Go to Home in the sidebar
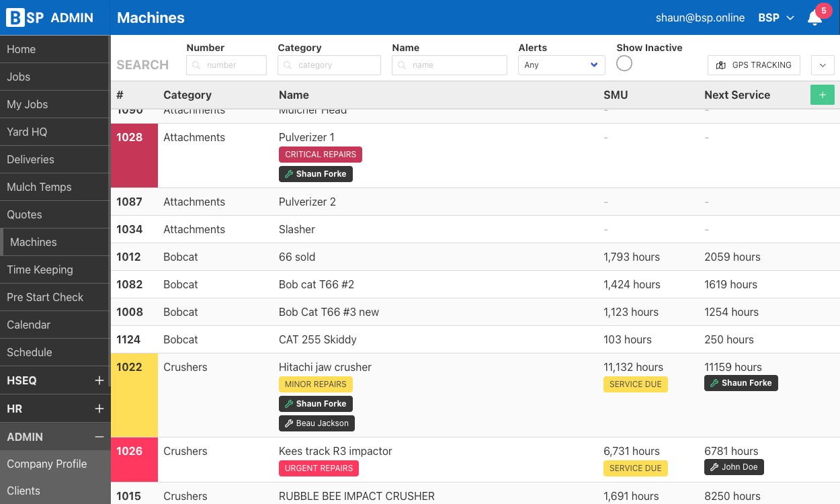The height and width of the screenshot is (504, 840). [x=55, y=49]
